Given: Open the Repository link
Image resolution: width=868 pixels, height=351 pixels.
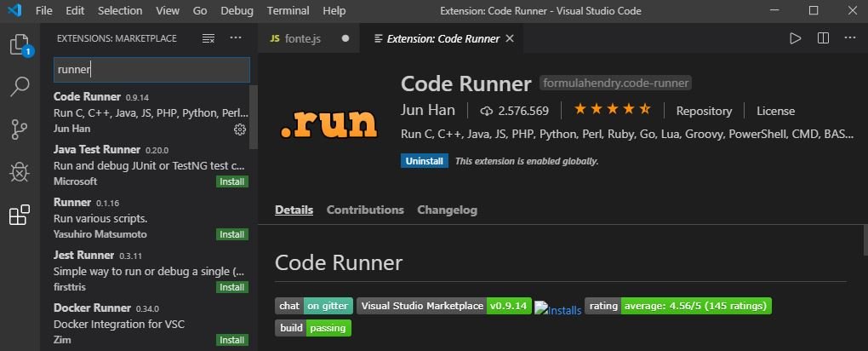Looking at the screenshot, I should coord(704,111).
